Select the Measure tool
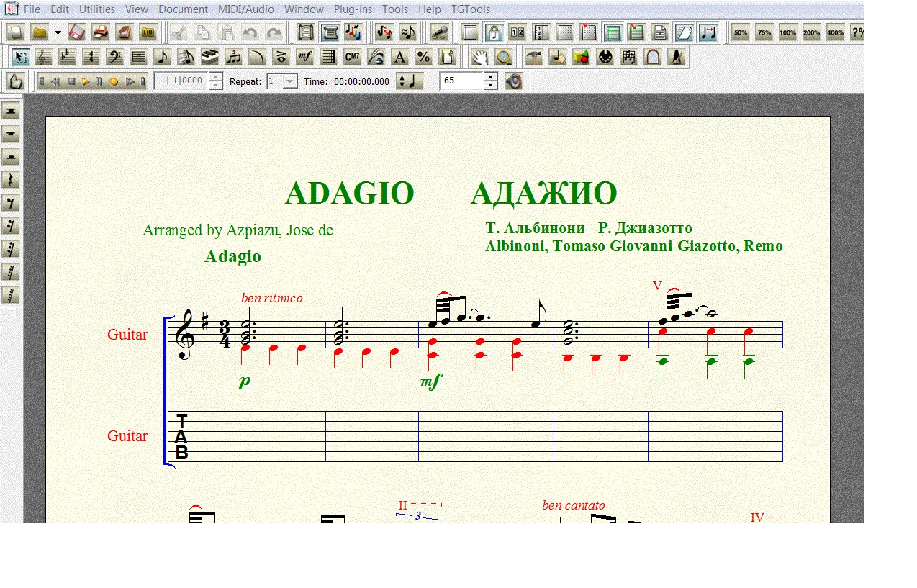Image resolution: width=917 pixels, height=588 pixels. point(138,57)
